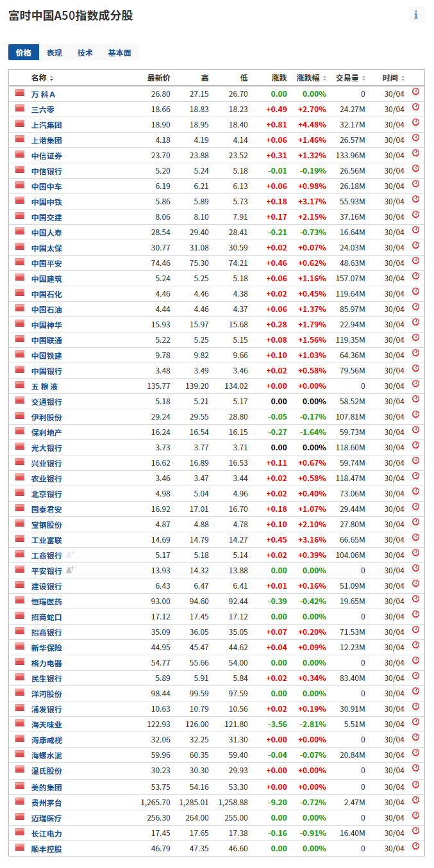Open the 民生银行 stock link
This screenshot has height=868, width=434.
point(47,678)
